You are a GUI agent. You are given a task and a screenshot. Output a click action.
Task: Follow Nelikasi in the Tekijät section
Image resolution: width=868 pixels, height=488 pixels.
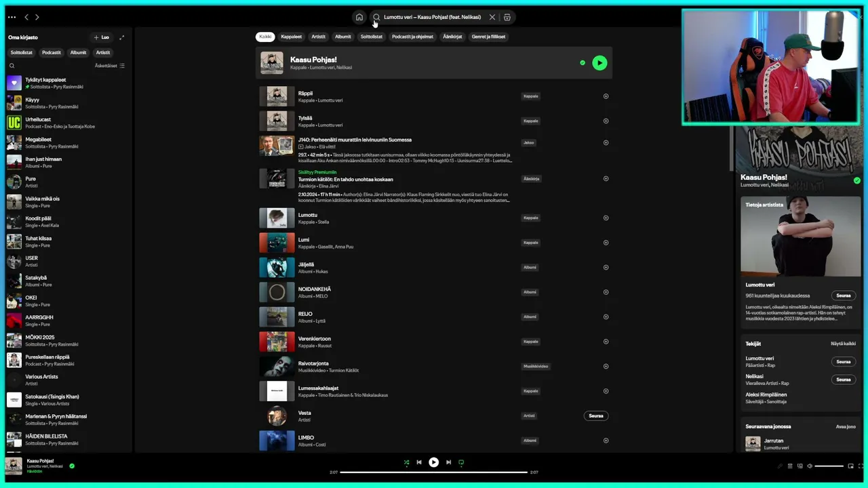[844, 380]
